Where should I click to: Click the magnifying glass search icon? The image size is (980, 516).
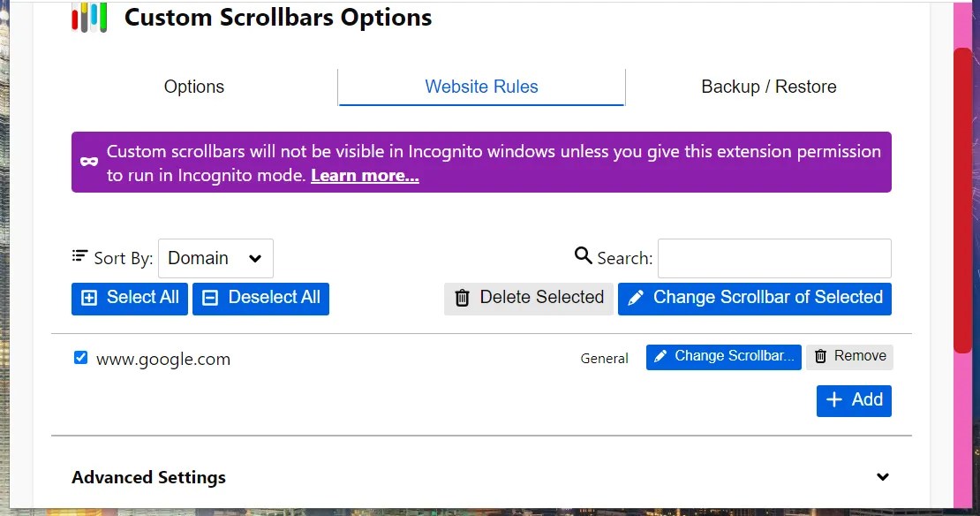point(583,255)
